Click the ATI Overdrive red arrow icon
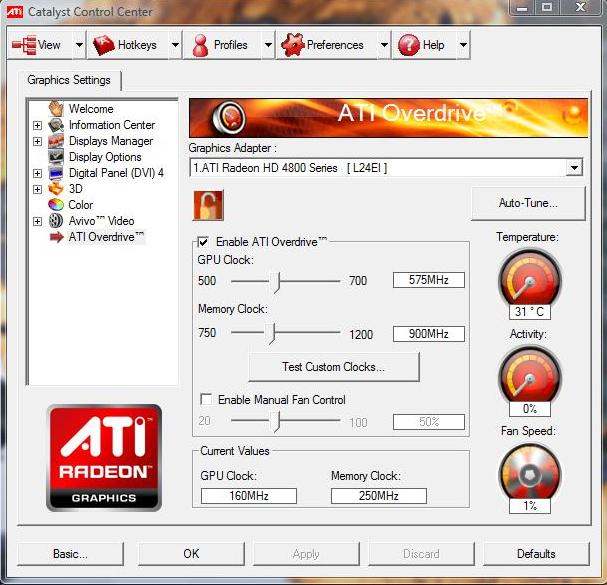The height and width of the screenshot is (585, 607). click(x=57, y=237)
